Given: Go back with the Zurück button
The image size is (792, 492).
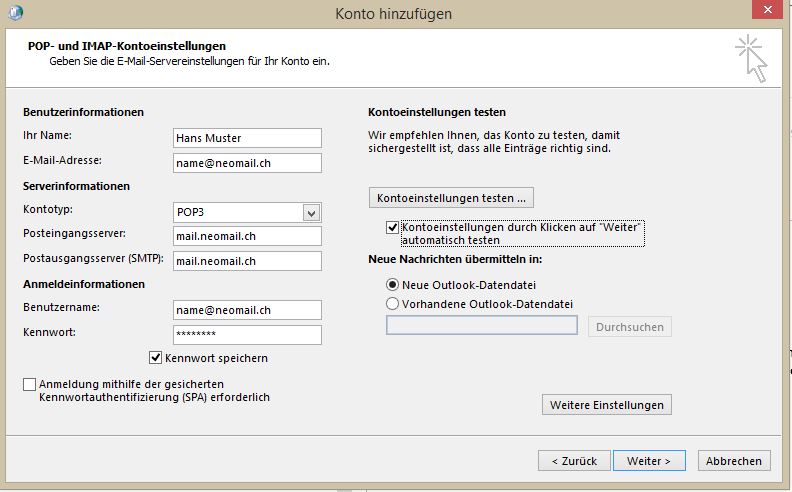Looking at the screenshot, I should [x=573, y=461].
